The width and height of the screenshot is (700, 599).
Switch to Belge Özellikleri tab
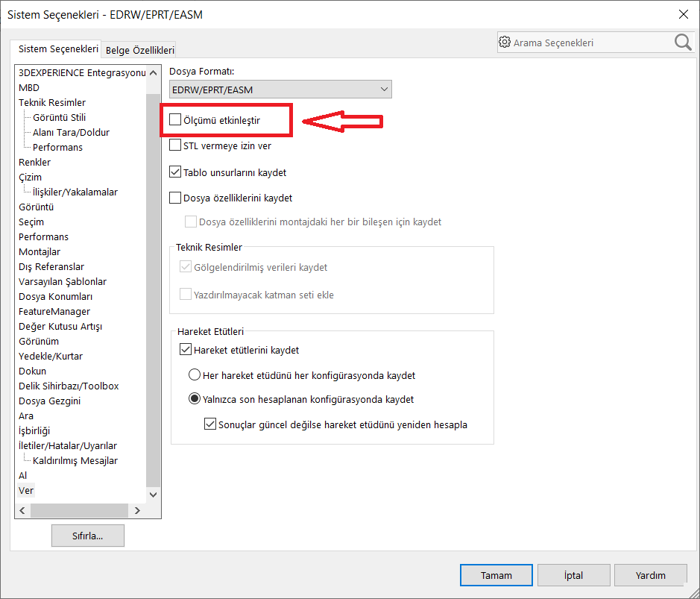139,50
